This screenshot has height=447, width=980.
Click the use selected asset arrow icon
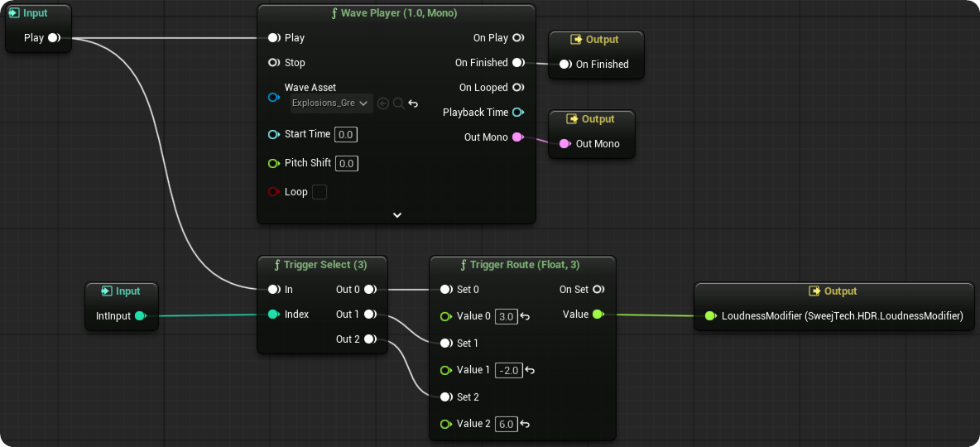(x=384, y=103)
